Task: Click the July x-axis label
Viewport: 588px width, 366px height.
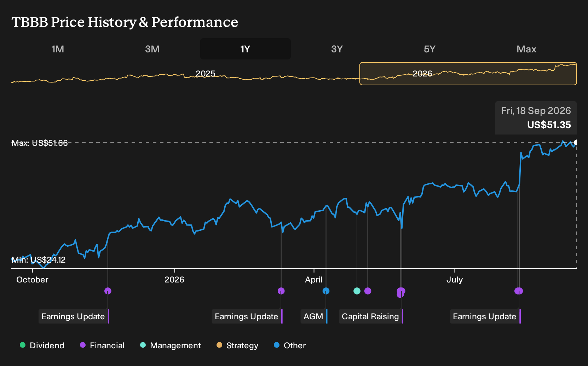Action: pyautogui.click(x=455, y=280)
